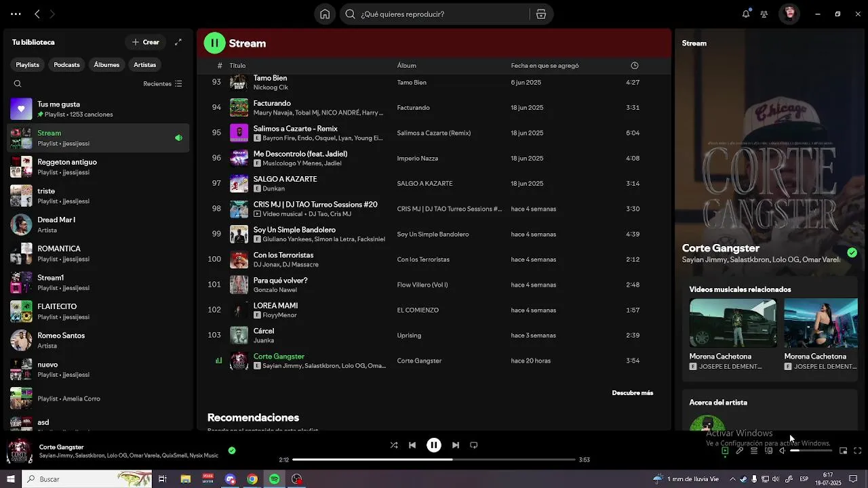The height and width of the screenshot is (488, 868).
Task: Select the Álbumes filter chip
Action: pyautogui.click(x=106, y=64)
